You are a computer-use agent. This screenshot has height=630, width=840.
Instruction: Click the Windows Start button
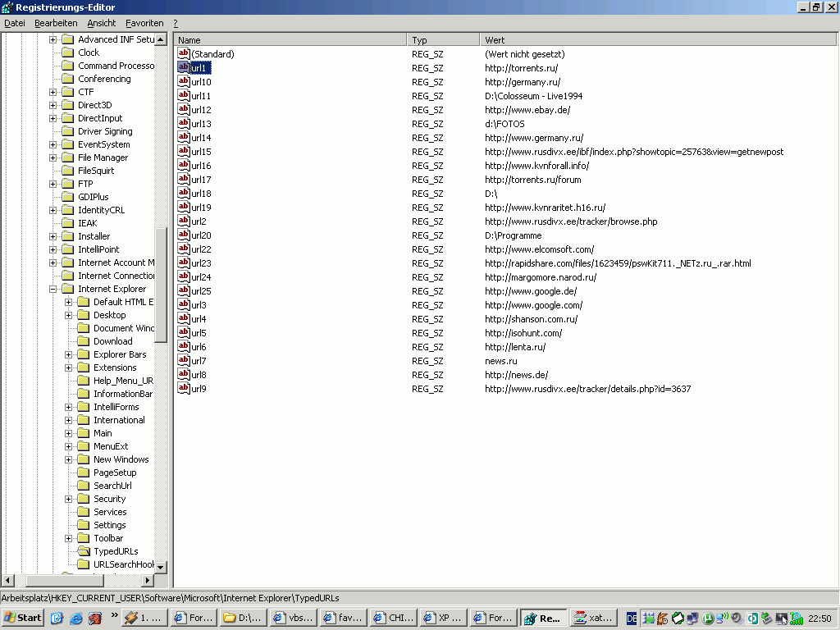point(23,618)
